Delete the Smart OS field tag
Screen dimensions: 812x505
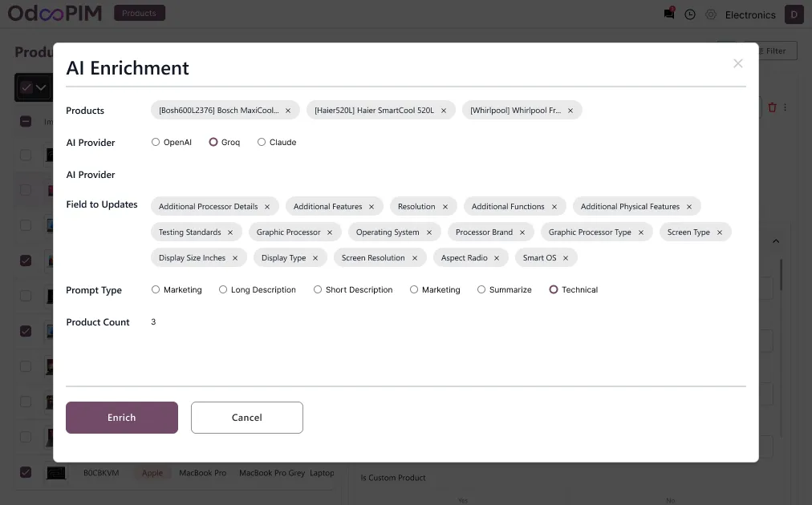click(566, 258)
